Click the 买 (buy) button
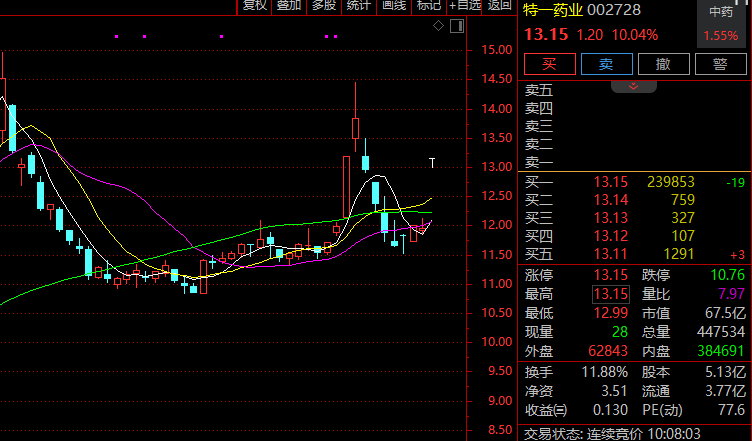 pos(548,64)
